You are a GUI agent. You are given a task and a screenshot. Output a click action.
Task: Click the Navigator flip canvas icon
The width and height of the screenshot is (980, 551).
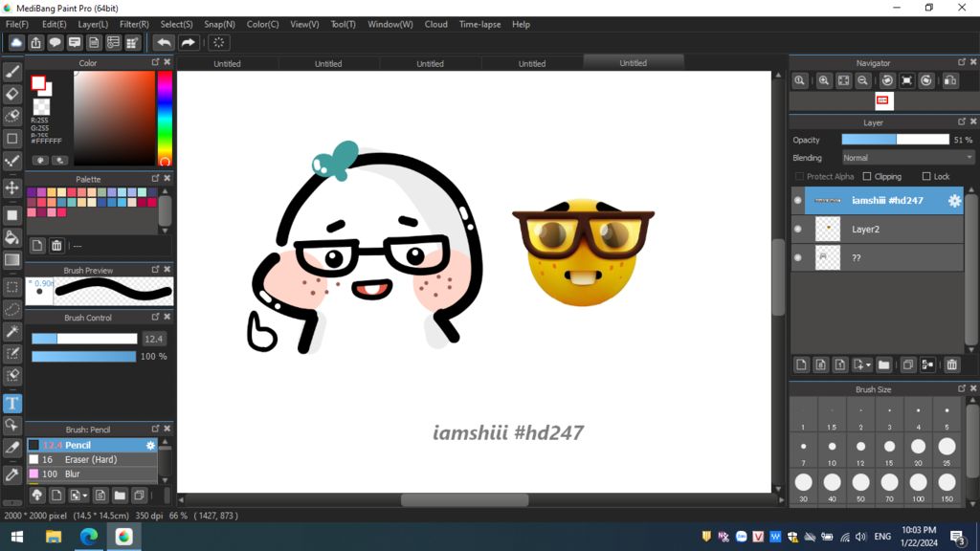(x=950, y=80)
